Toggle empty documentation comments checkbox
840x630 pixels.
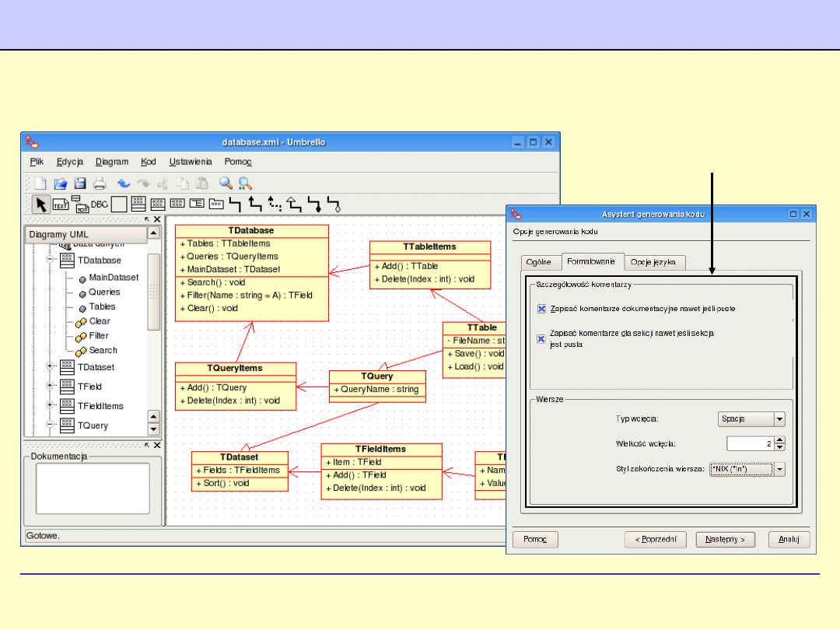(542, 309)
